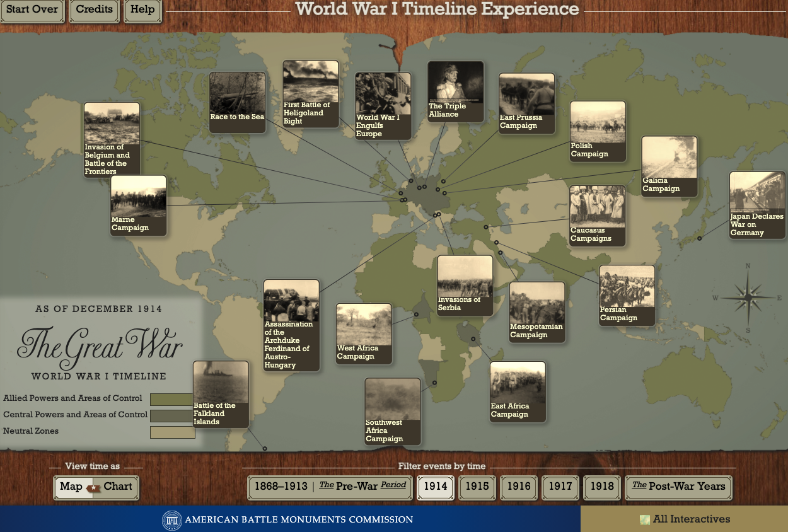
Task: Select the Galicia Campaign card
Action: point(669,166)
